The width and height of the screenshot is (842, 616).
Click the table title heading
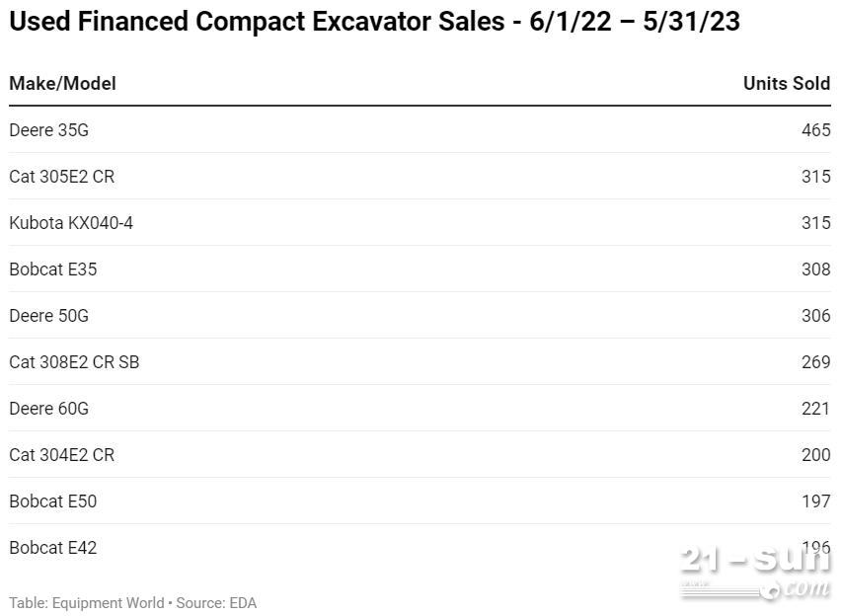374,22
